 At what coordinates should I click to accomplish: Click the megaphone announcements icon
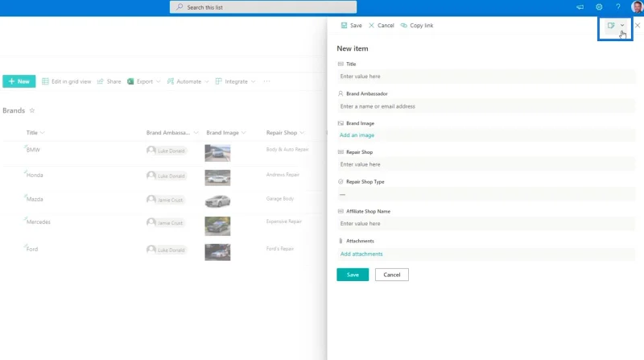580,7
